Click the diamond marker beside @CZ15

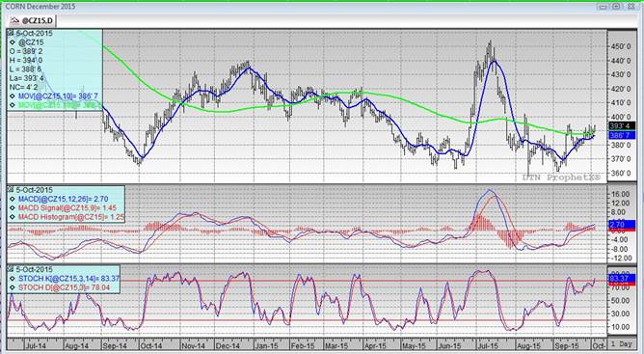pyautogui.click(x=13, y=42)
